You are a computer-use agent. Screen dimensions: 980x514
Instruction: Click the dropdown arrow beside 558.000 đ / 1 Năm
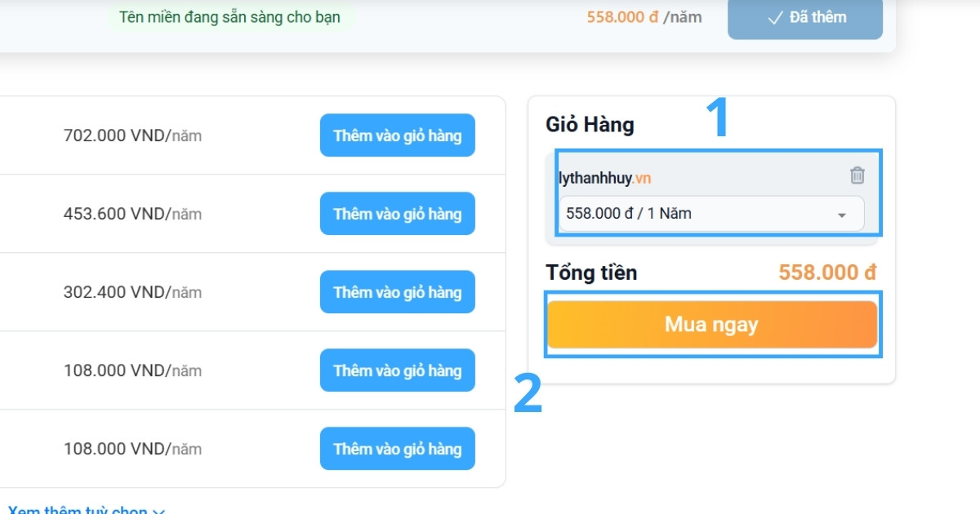pos(842,215)
